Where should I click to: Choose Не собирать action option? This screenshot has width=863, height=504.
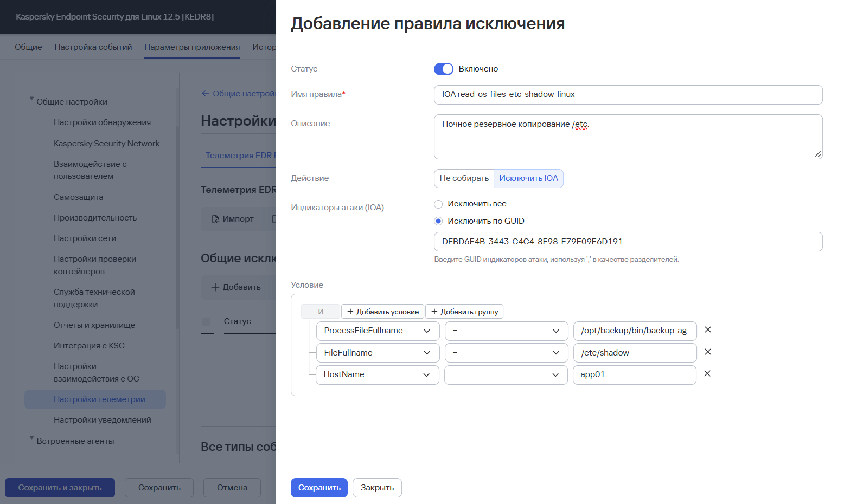pyautogui.click(x=464, y=178)
